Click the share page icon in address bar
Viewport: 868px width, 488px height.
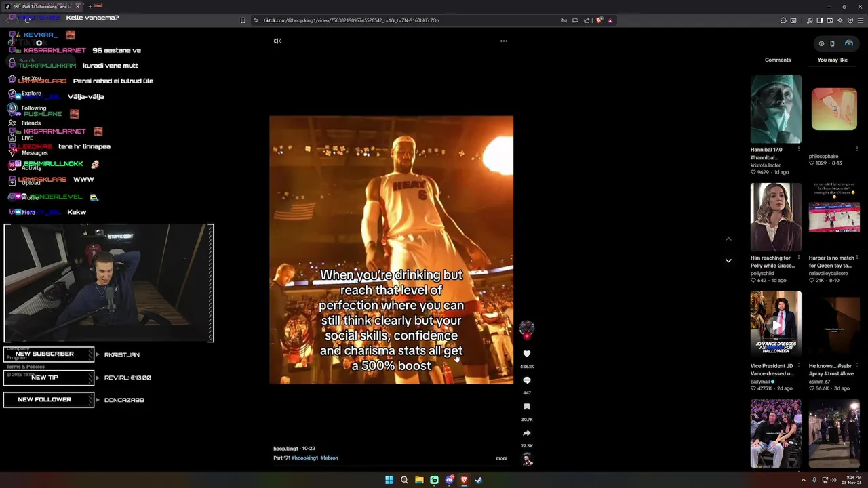[586, 20]
